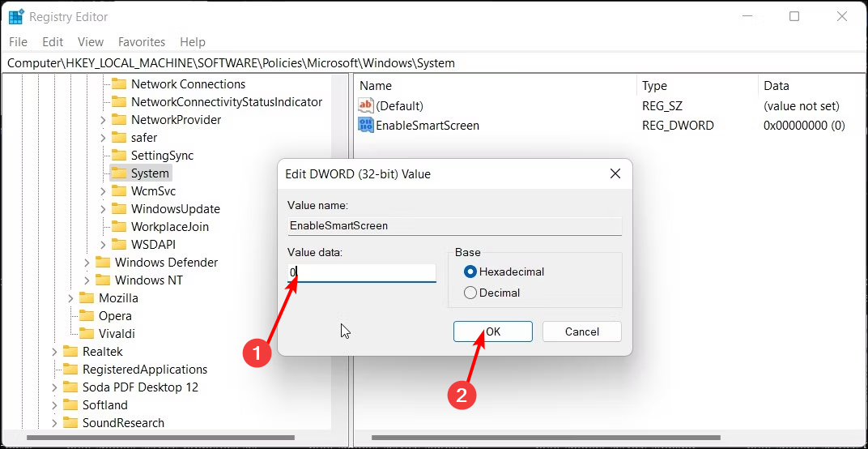Click the registry path address bar

point(434,63)
